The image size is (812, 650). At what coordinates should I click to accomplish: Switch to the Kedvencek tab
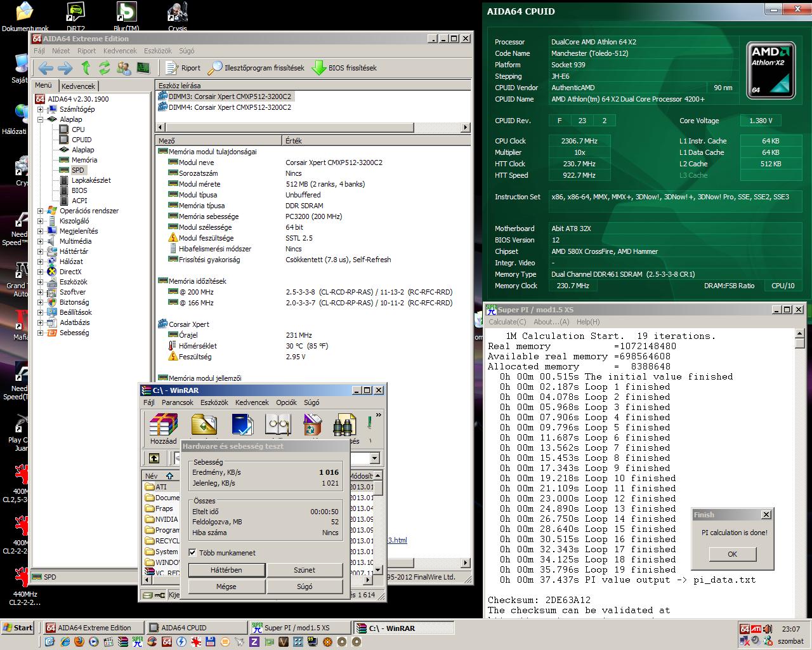pyautogui.click(x=79, y=86)
